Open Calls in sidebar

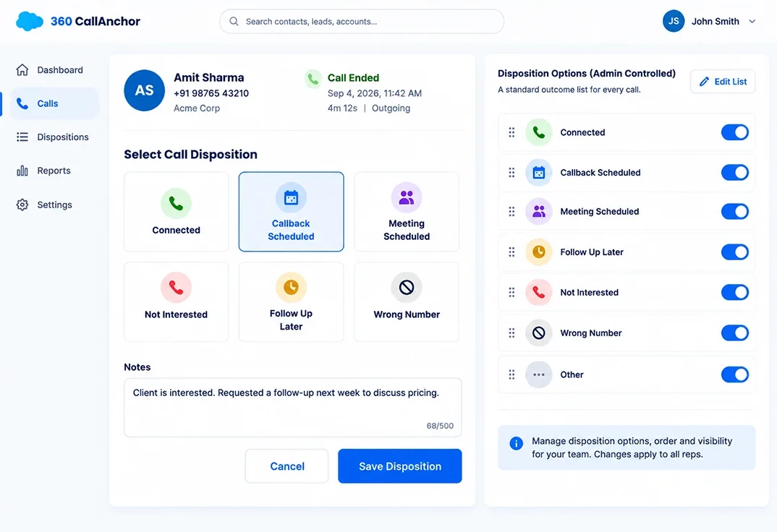point(54,103)
